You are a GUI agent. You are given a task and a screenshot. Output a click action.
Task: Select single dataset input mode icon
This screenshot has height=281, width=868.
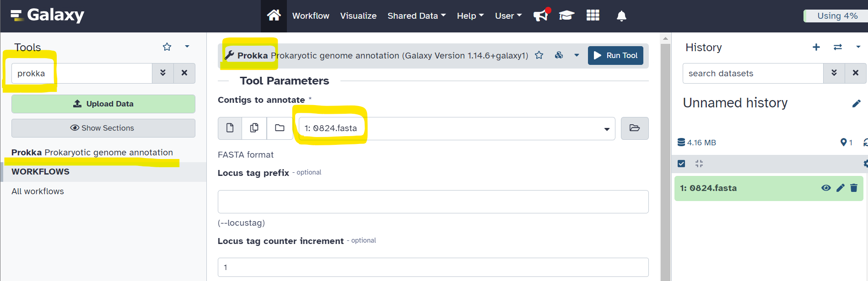(x=230, y=128)
